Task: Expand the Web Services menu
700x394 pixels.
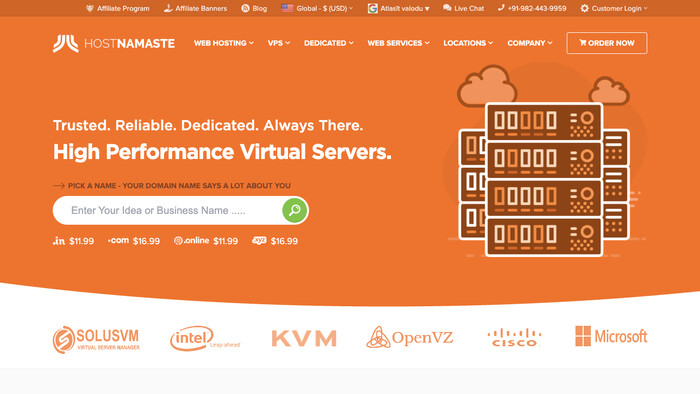Action: pos(398,43)
